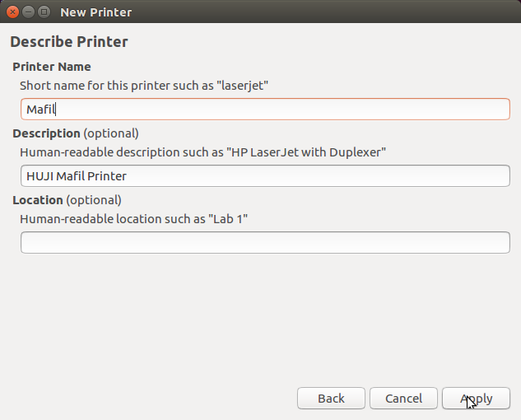Select the empty Location field
The width and height of the screenshot is (521, 420).
pos(265,242)
